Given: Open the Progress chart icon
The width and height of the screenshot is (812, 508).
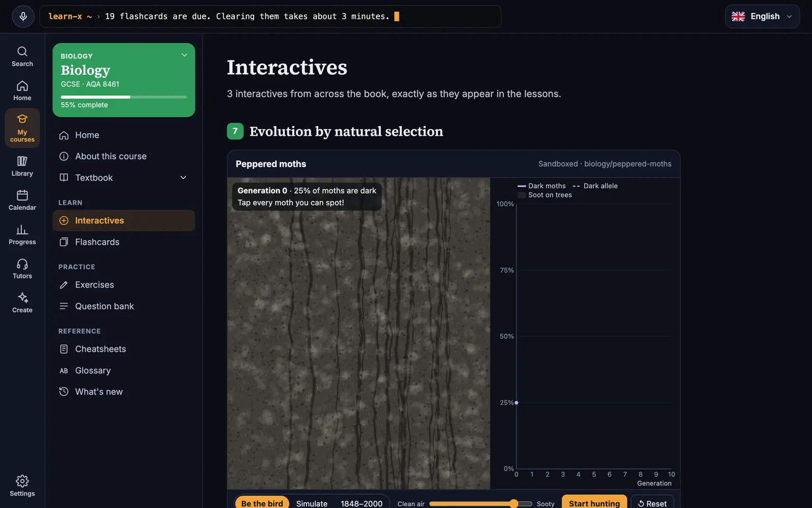Looking at the screenshot, I should [x=22, y=235].
